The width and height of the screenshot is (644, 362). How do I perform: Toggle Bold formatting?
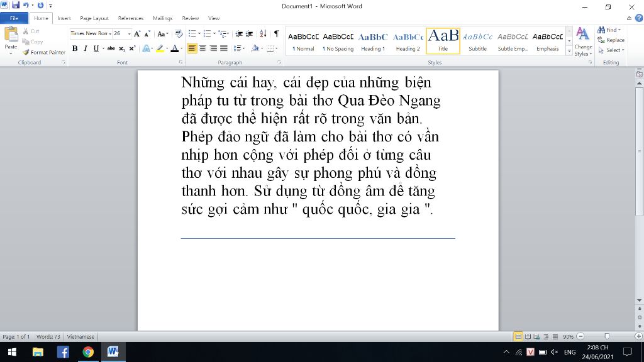coord(75,48)
